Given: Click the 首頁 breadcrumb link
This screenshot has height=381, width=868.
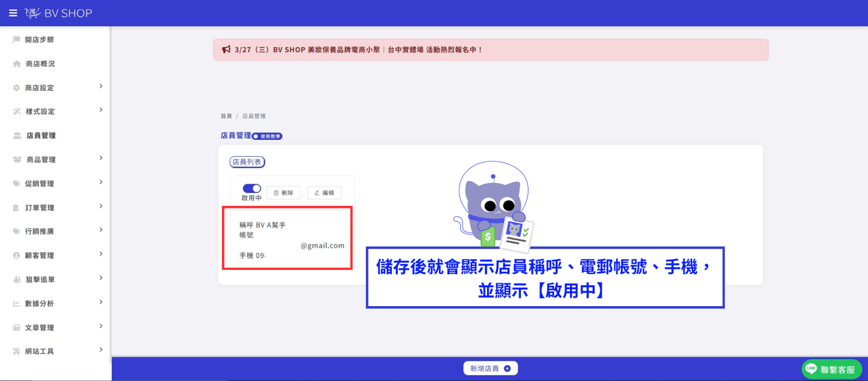Looking at the screenshot, I should 226,116.
